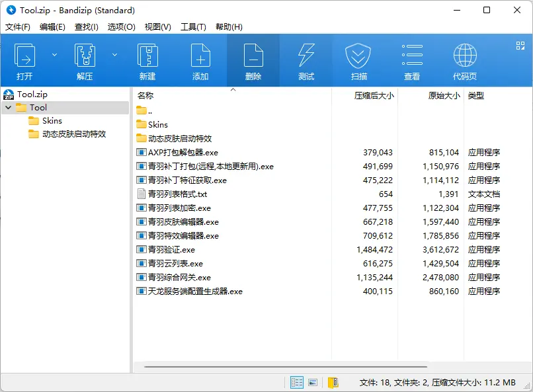Click the 青羽验证.exe application icon
This screenshot has width=533, height=392.
click(x=142, y=250)
